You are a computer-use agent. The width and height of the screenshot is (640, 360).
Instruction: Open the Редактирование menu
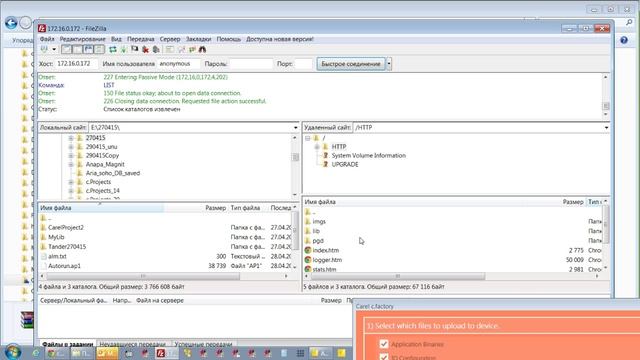[x=82, y=39]
